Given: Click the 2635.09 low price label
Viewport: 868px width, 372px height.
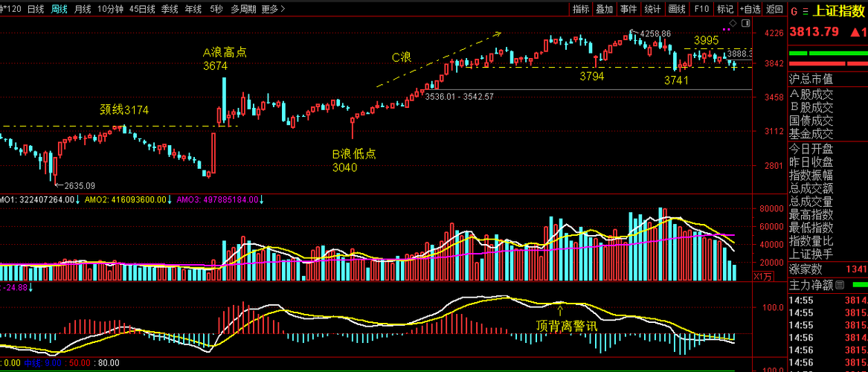Looking at the screenshot, I should coord(80,185).
